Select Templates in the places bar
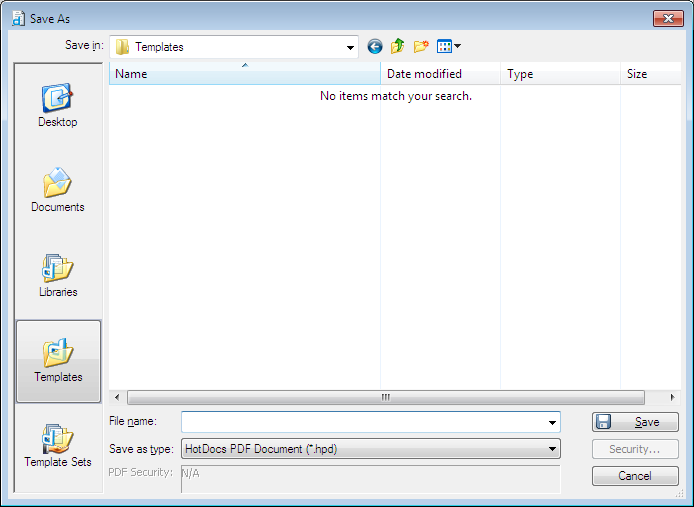The image size is (694, 507). [58, 361]
